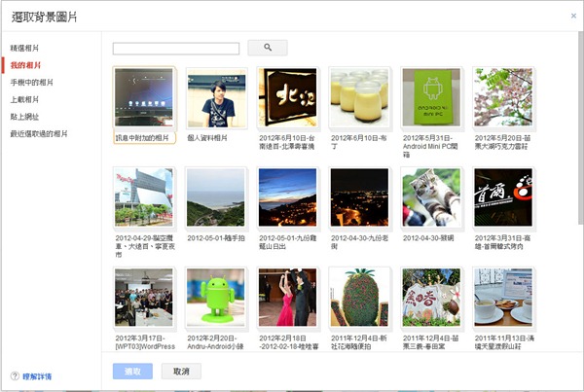The width and height of the screenshot is (584, 392).
Task: Select the dancing couple album thumbnail
Action: point(287,298)
